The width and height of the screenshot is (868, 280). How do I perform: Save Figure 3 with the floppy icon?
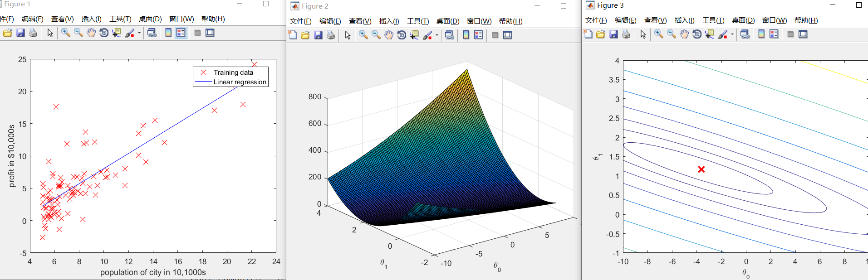click(x=613, y=34)
